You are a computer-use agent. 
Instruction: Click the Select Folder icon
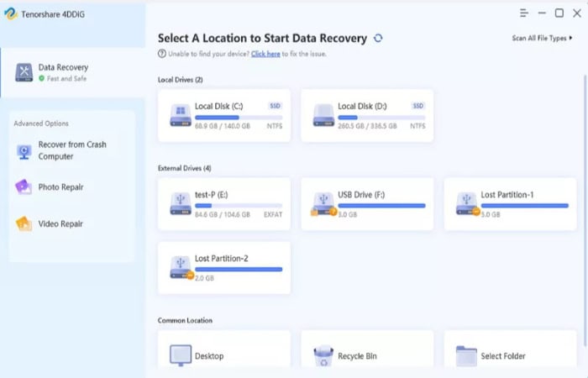[x=466, y=355]
